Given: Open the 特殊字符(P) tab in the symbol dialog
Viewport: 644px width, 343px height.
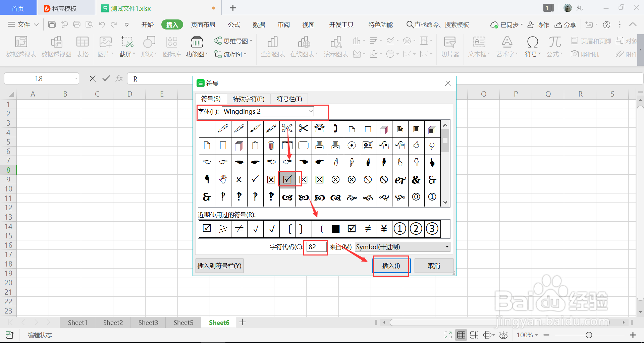Looking at the screenshot, I should 249,99.
